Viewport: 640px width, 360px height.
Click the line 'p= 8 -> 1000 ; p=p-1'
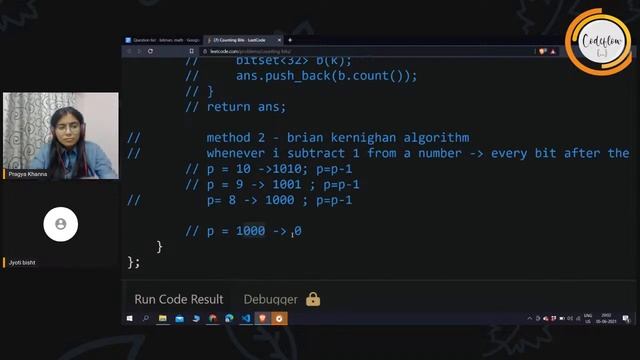(280, 200)
